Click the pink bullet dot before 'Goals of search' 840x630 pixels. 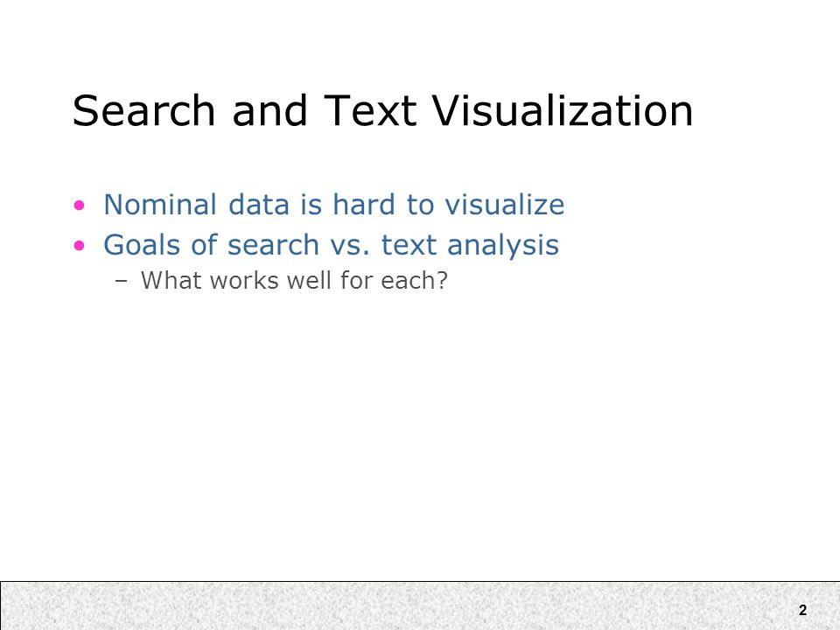(80, 246)
